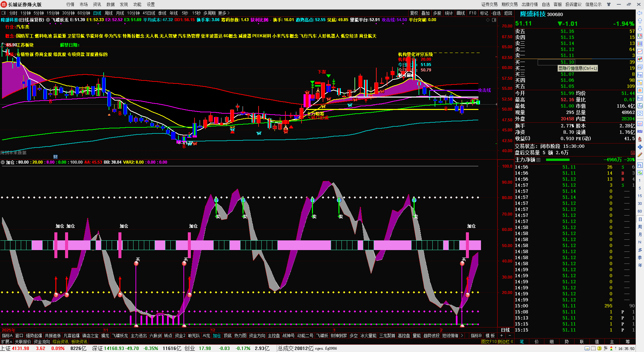Open the 设置 menu
This screenshot has width=644, height=352.
click(151, 4)
